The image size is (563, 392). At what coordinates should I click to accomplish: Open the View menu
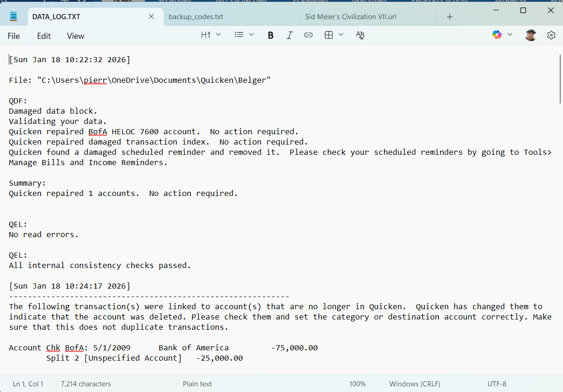(x=75, y=36)
